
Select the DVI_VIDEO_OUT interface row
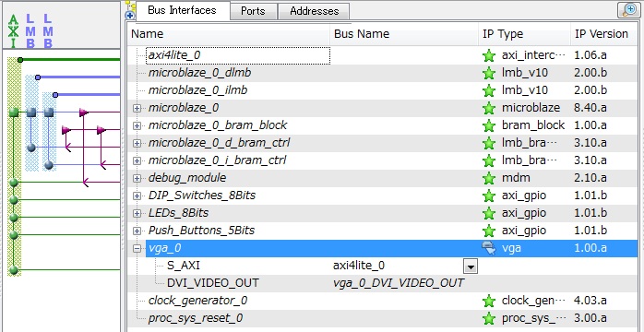point(213,283)
